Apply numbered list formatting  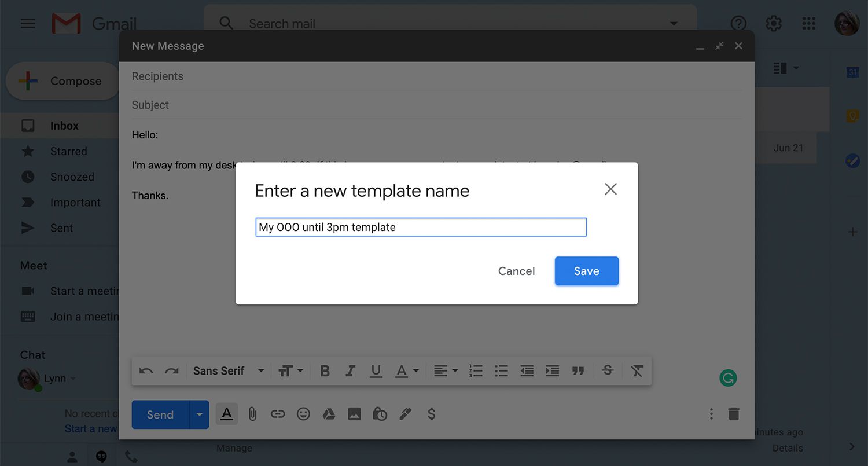[476, 371]
